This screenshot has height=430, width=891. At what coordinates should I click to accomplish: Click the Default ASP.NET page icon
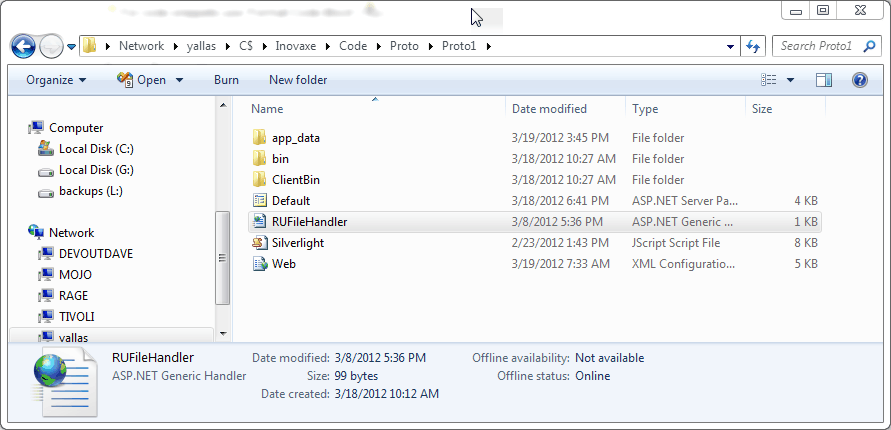[x=259, y=201]
